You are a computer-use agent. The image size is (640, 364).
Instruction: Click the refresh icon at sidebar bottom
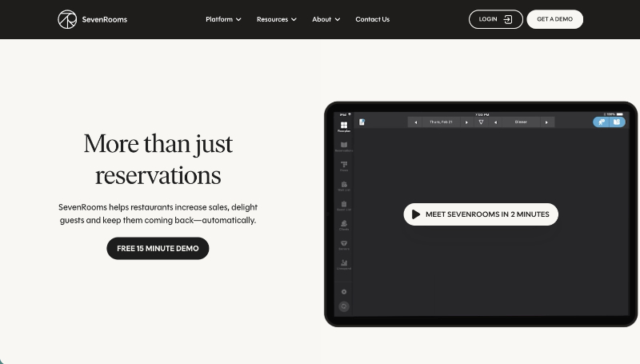pyautogui.click(x=344, y=306)
